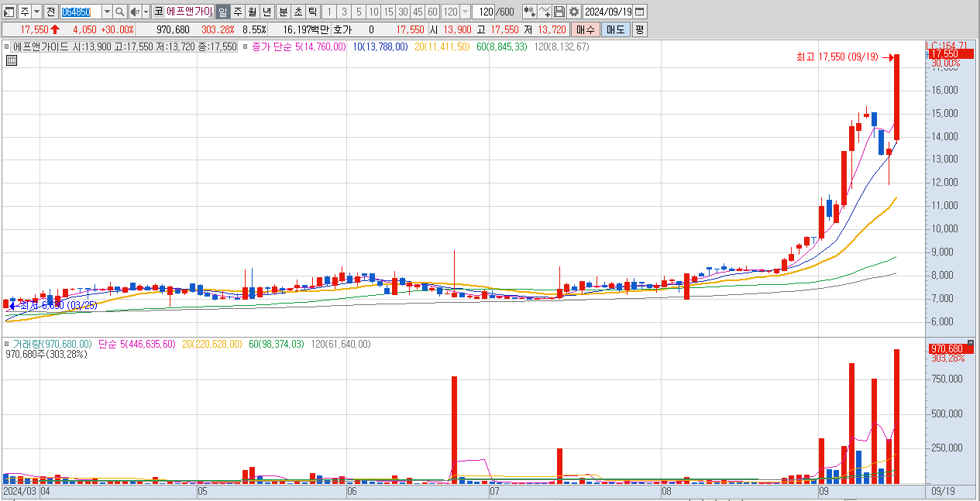Choose the 3 interval button
980x501 pixels.
pos(343,12)
